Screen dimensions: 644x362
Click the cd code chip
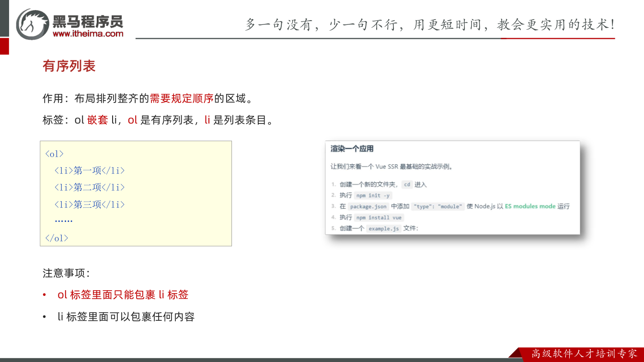click(407, 184)
